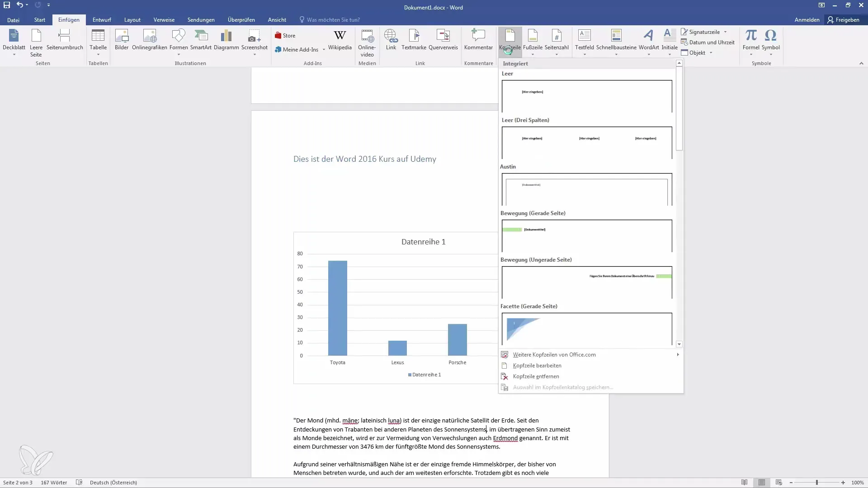
Task: Open the ribbon display options button
Action: 821,5
